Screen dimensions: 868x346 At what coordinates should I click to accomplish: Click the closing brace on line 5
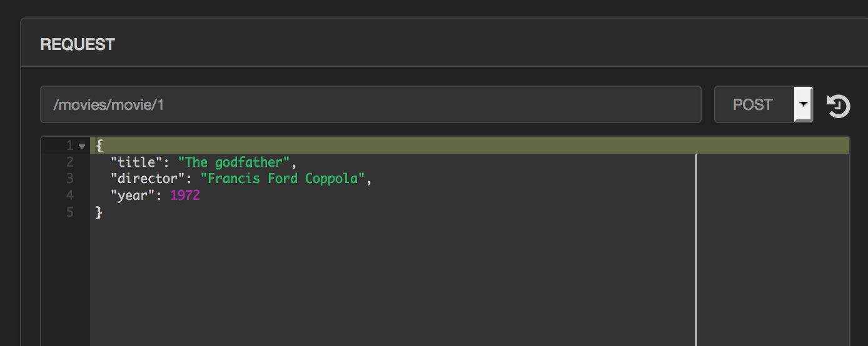tap(99, 213)
